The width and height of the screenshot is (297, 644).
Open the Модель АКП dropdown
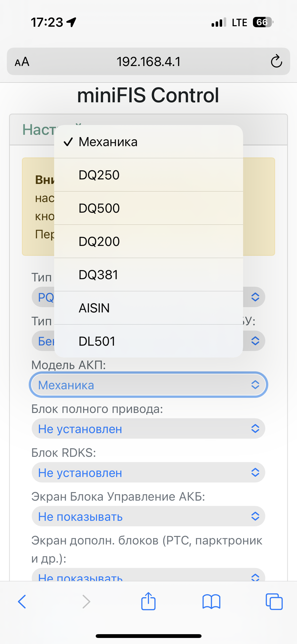point(148,385)
